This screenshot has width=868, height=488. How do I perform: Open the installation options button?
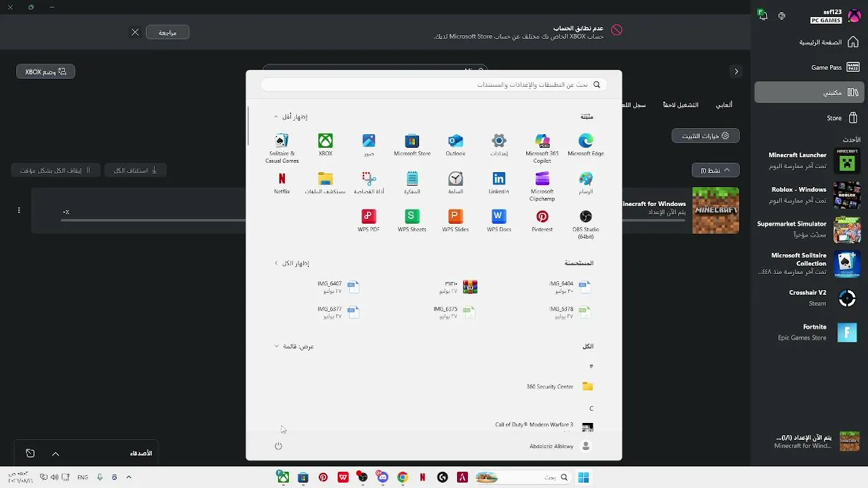tap(705, 136)
